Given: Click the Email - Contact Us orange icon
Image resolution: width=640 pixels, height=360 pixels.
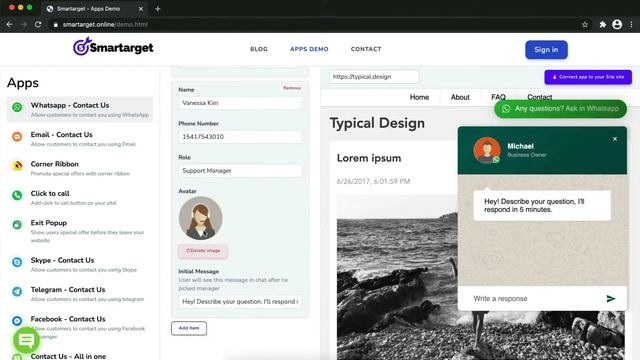Looking at the screenshot, I should click(x=17, y=137).
